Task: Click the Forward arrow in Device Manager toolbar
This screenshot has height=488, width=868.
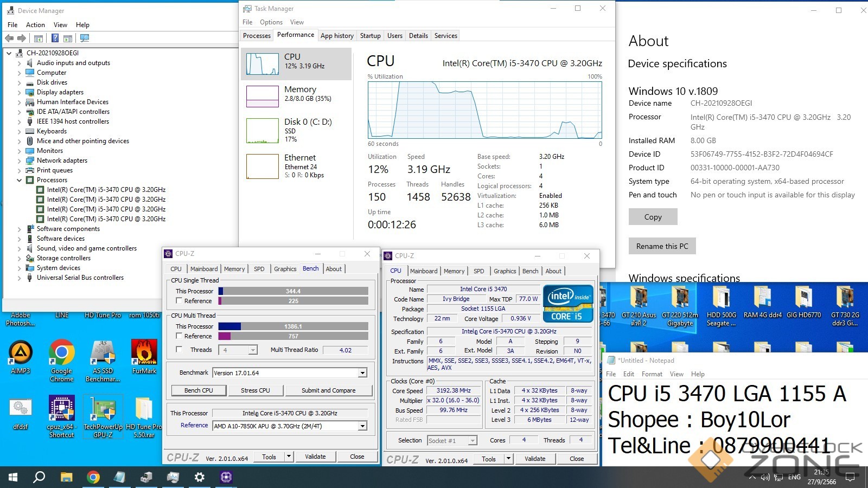Action: coord(22,38)
